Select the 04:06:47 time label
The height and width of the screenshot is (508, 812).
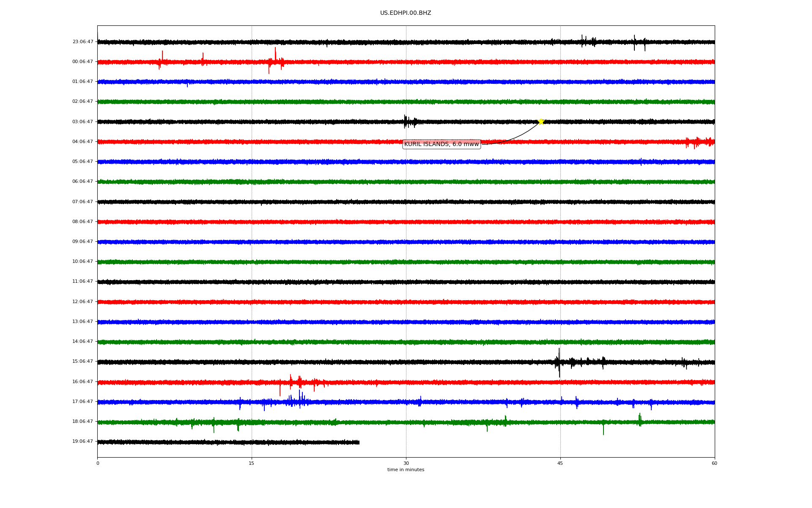pyautogui.click(x=83, y=142)
